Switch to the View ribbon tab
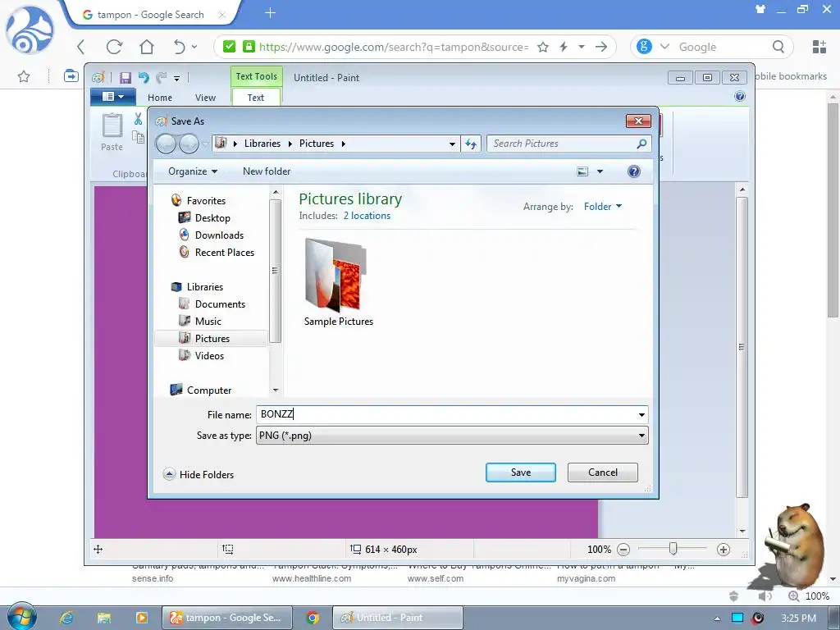The image size is (840, 630). pyautogui.click(x=205, y=98)
